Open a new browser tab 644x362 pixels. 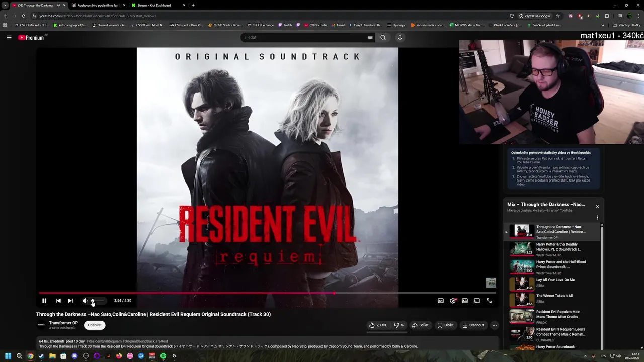pos(193,5)
